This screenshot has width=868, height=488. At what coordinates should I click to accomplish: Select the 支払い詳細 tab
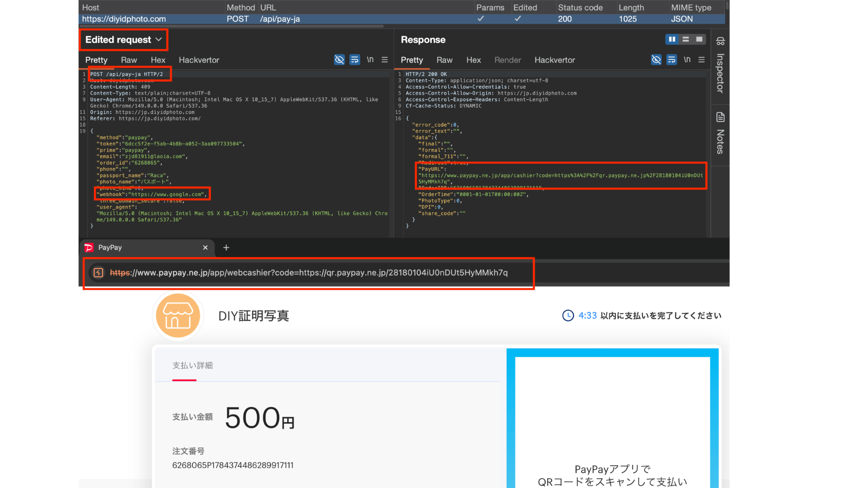(192, 366)
